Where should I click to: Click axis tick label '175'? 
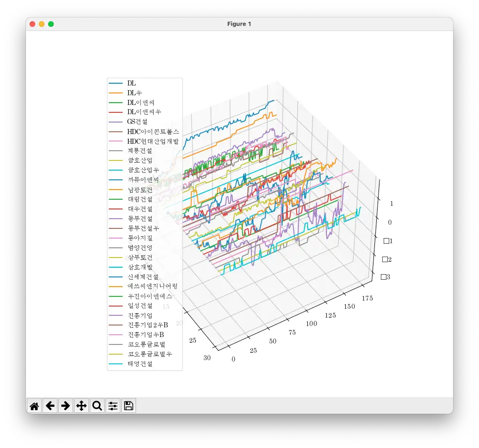point(367,298)
